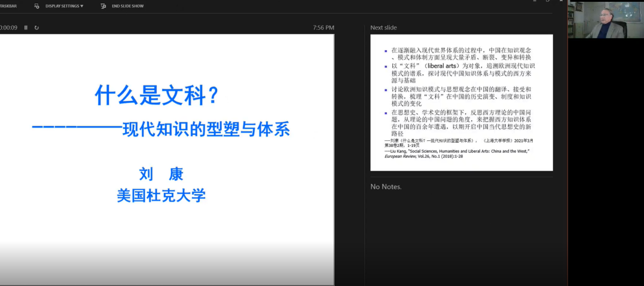The height and width of the screenshot is (286, 644).
Task: Select the next slide preview thumbnail
Action: click(x=461, y=103)
